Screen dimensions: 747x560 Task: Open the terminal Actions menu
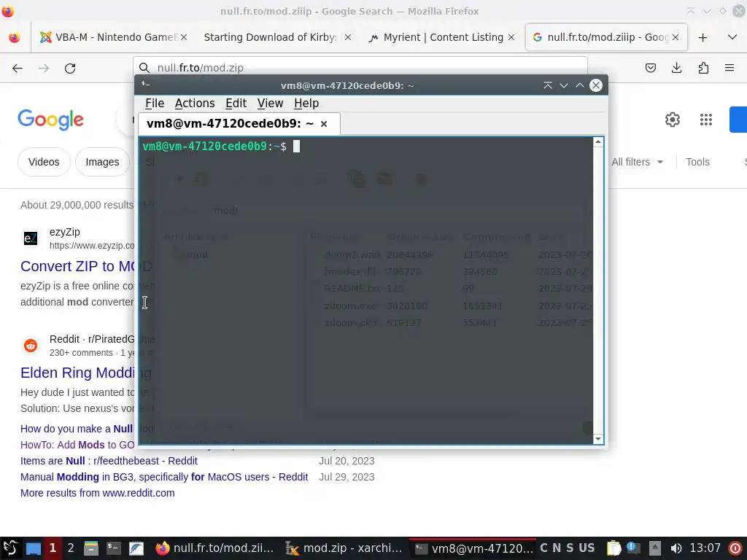[194, 104]
